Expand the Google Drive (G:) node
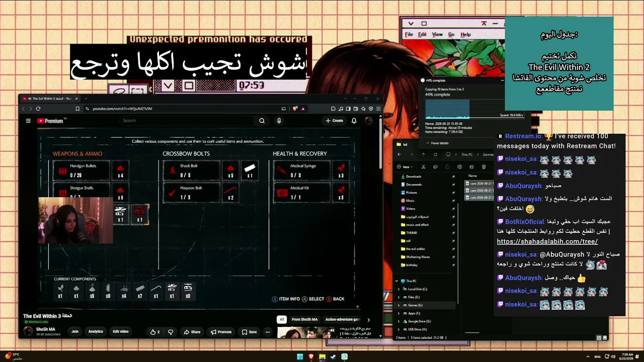Screen dimensions: 644x362 [x=399, y=321]
